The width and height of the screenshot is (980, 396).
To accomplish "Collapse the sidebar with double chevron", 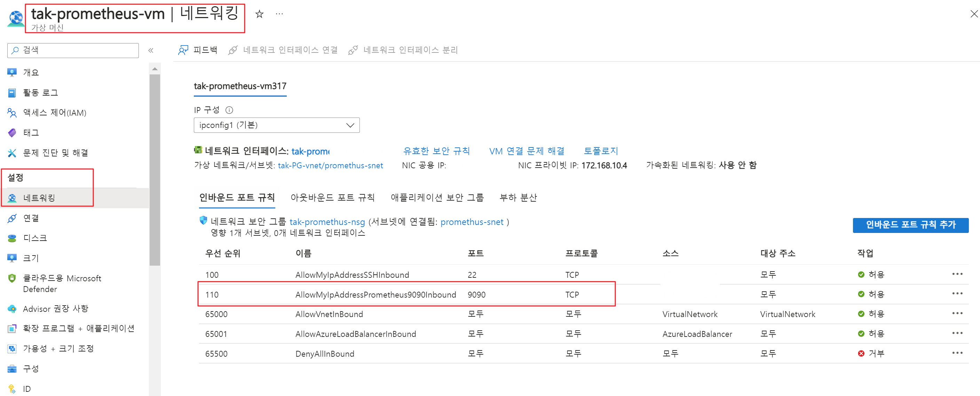I will point(151,50).
